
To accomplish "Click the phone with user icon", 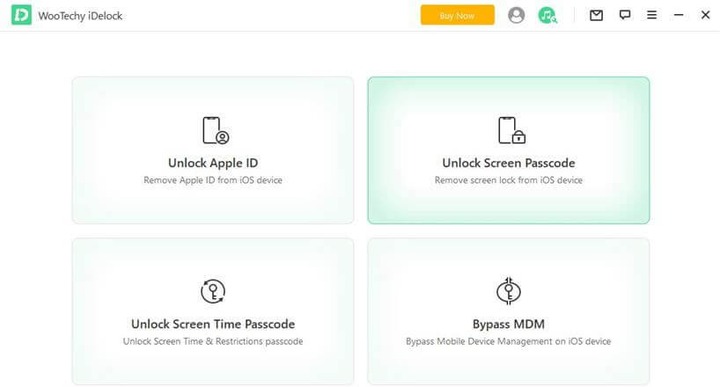I will click(x=215, y=130).
